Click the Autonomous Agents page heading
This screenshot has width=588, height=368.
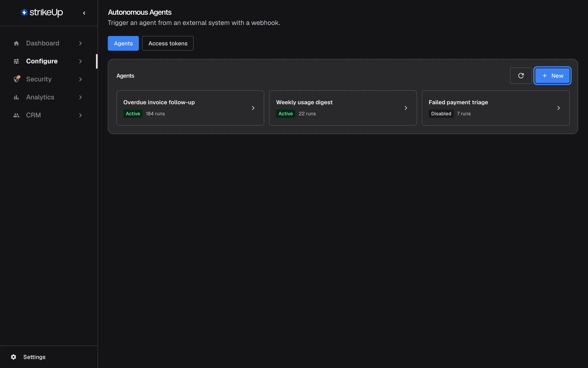pyautogui.click(x=139, y=12)
